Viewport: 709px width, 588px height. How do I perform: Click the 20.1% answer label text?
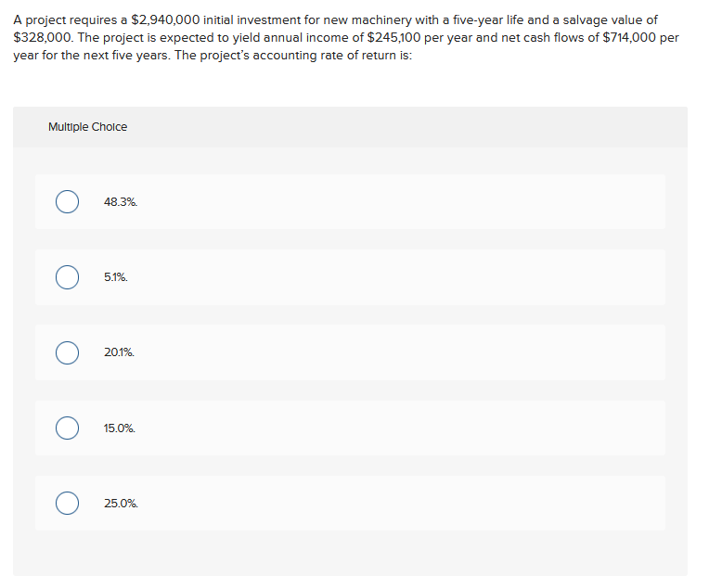[x=119, y=352]
